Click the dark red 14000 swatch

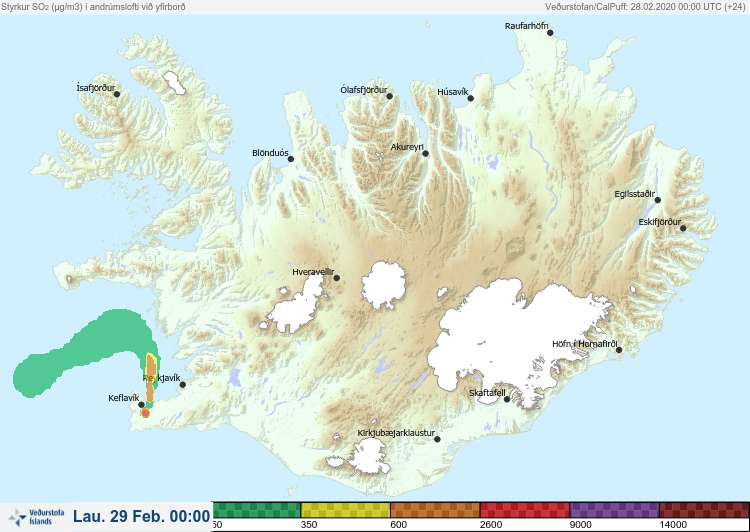(704, 510)
